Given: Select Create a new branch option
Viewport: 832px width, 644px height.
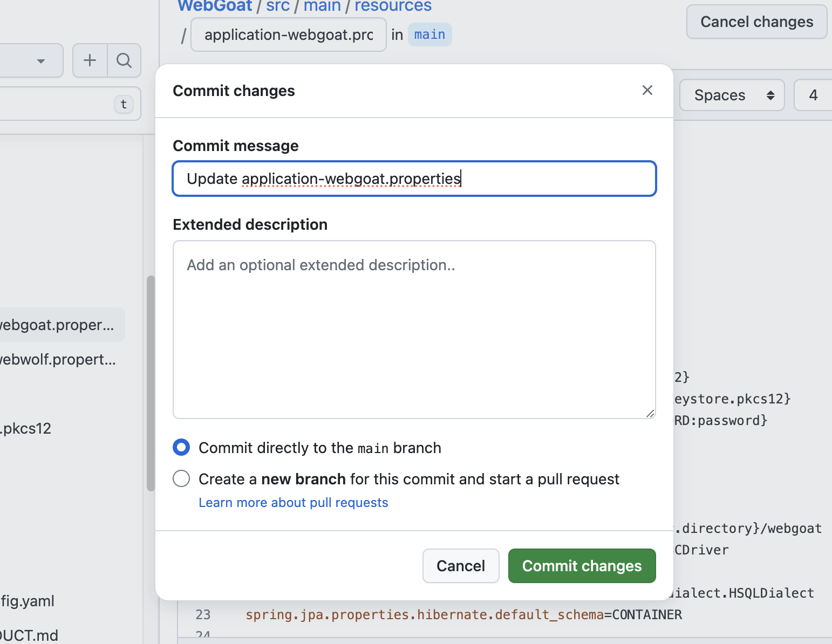Looking at the screenshot, I should coord(181,478).
